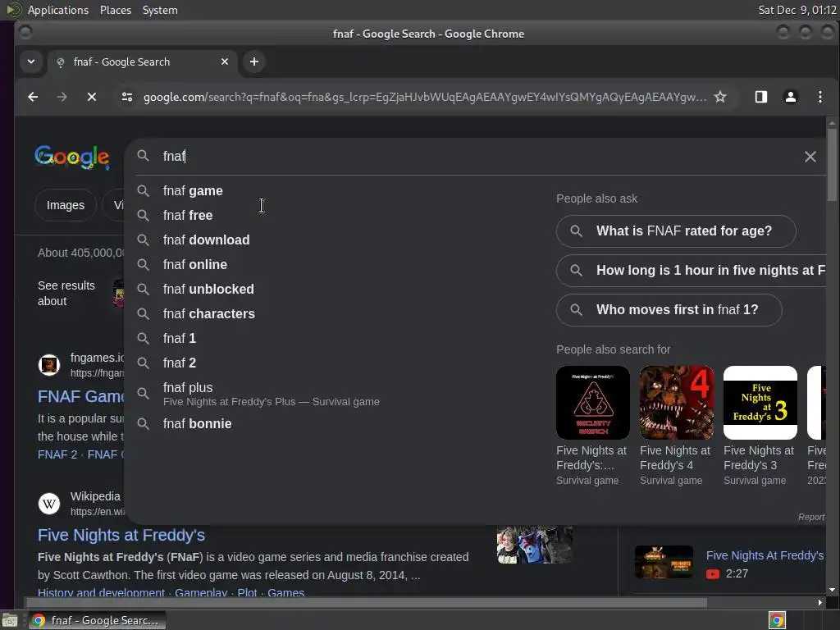Click the fngames favicon in first result
This screenshot has height=630, width=840.
(49, 365)
